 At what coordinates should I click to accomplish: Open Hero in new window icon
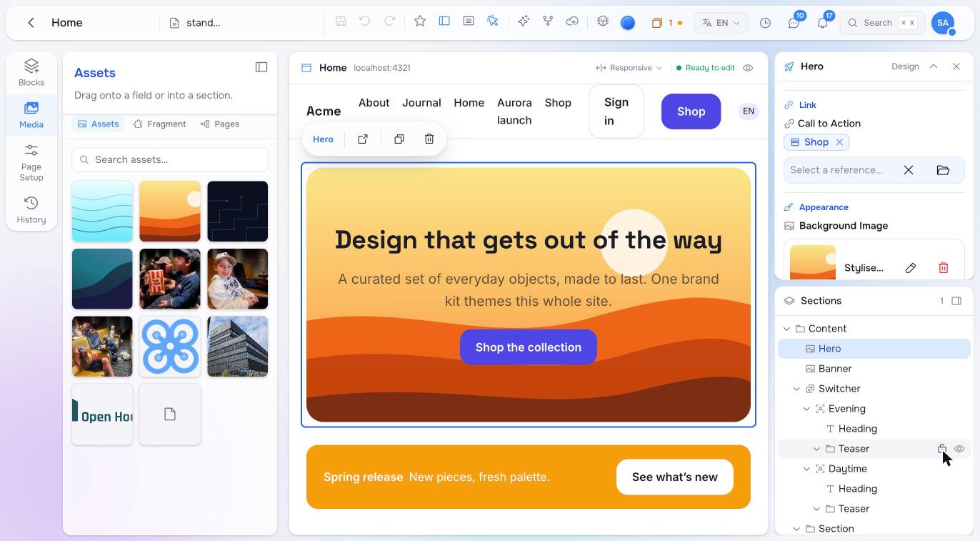pyautogui.click(x=363, y=139)
